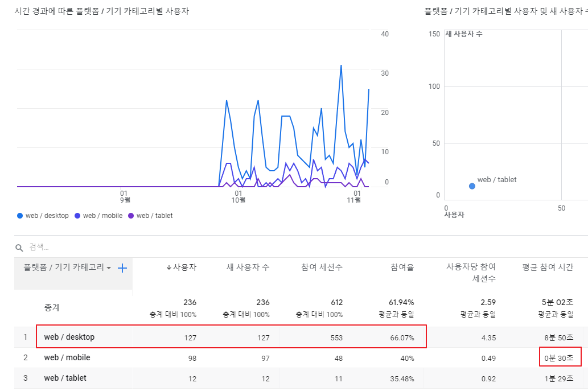The width and height of the screenshot is (588, 391).
Task: Toggle the web / desktop legend dot
Action: [x=20, y=216]
